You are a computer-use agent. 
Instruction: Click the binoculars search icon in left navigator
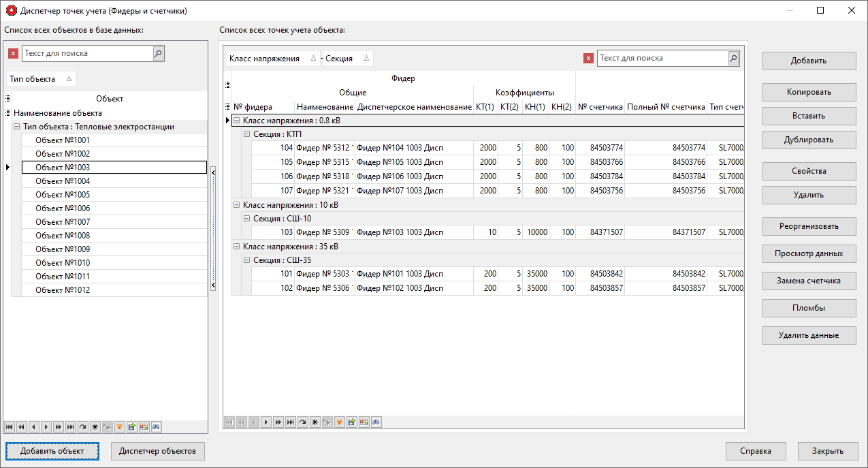click(156, 426)
